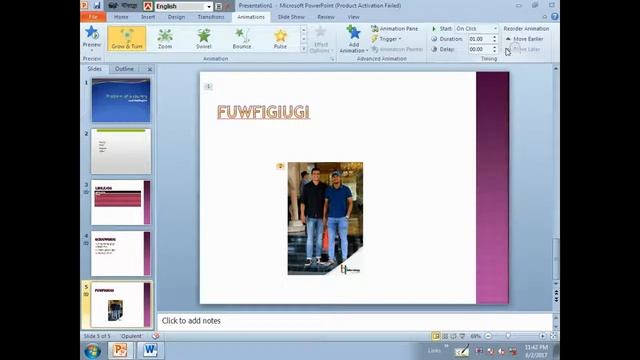
Task: Go to previous slide double-arrow button
Action: click(556, 292)
